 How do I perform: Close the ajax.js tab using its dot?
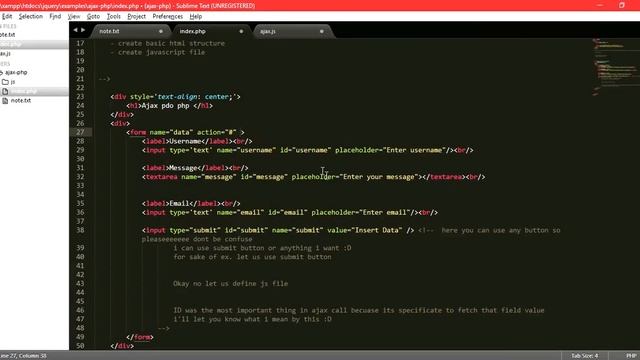(x=322, y=31)
